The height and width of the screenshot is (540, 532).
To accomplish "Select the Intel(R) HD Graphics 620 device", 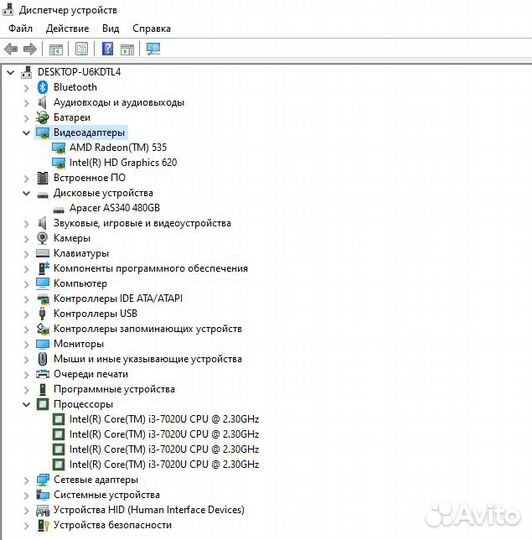I will click(x=123, y=163).
